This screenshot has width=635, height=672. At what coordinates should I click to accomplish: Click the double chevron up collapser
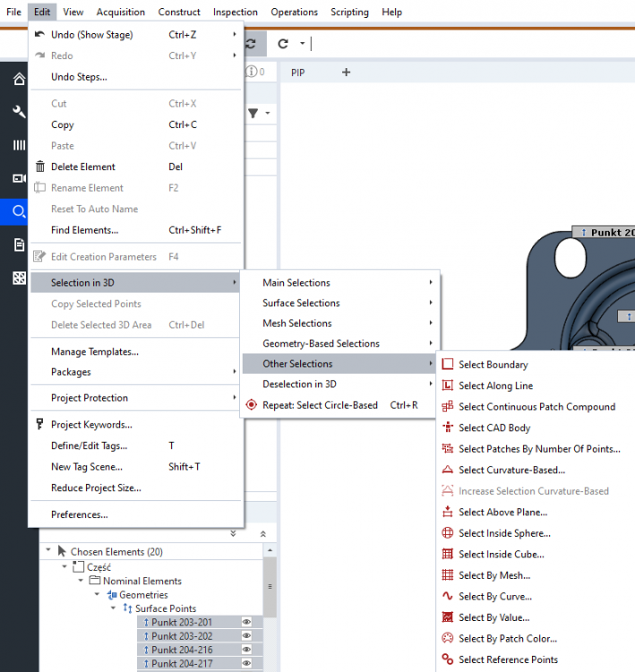click(x=263, y=534)
